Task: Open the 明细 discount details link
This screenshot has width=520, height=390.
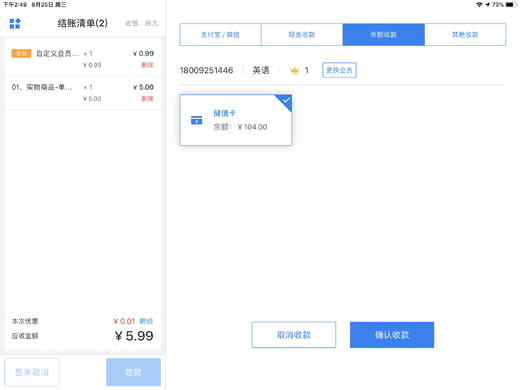Action: (x=146, y=321)
